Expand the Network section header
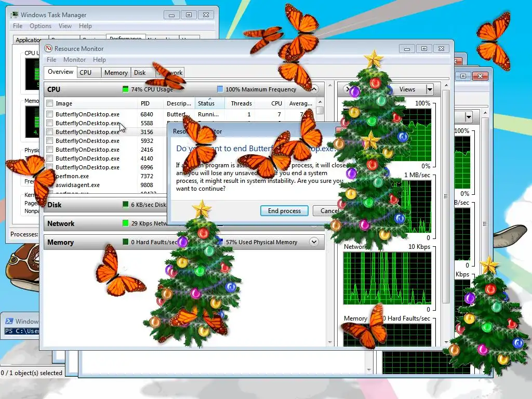 [x=106, y=223]
